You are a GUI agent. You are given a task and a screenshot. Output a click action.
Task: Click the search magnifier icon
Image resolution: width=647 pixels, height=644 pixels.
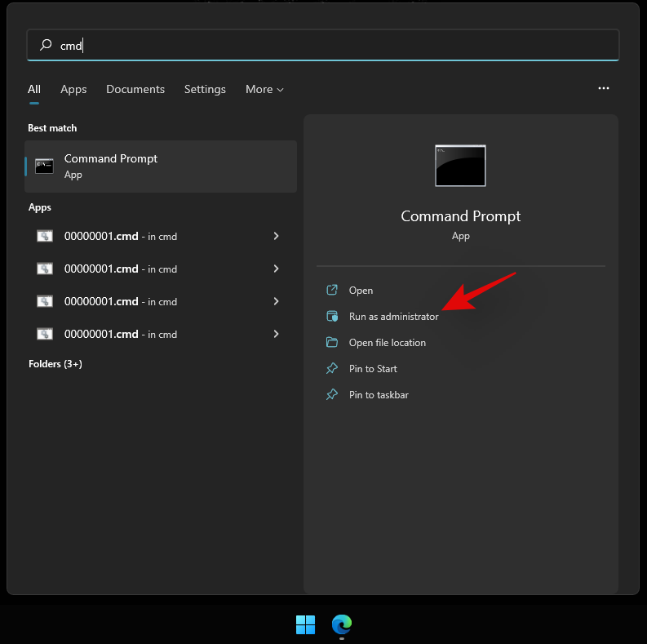(x=46, y=46)
